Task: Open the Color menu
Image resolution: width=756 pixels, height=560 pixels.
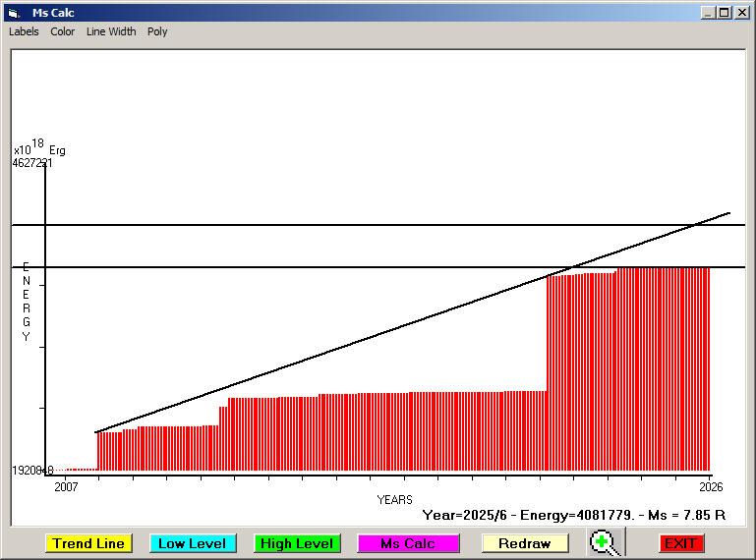Action: [63, 31]
